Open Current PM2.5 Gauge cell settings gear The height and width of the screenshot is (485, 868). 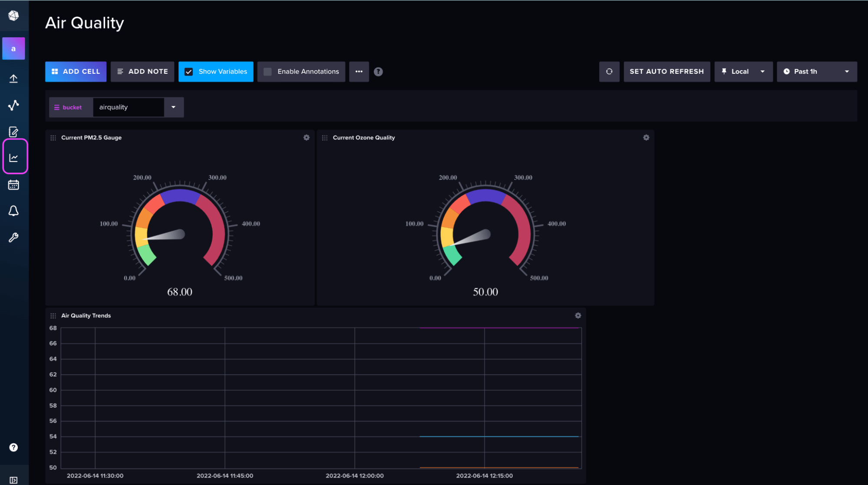(307, 138)
